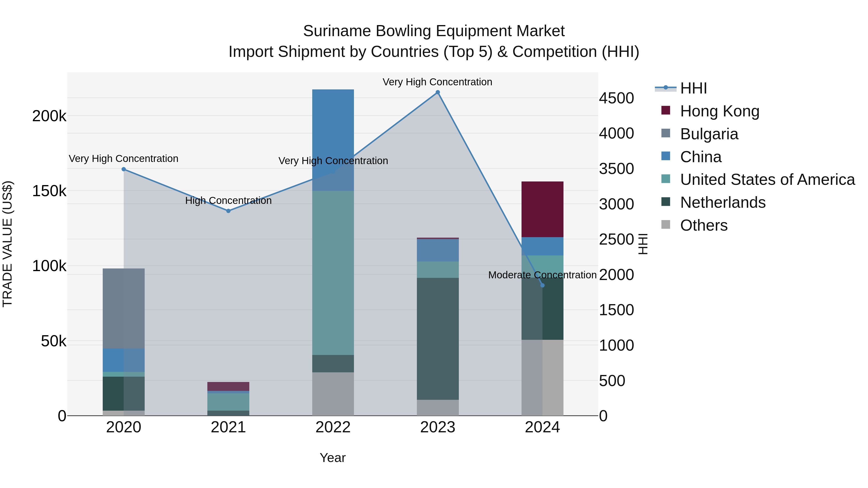Click the 'Moderate Concentration' annotation

click(x=542, y=275)
